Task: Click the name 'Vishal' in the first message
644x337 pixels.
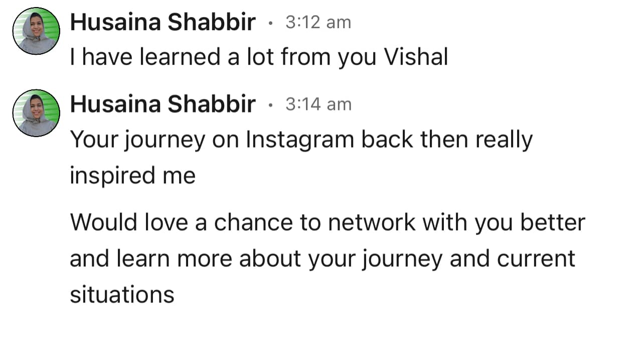Action: pos(415,57)
